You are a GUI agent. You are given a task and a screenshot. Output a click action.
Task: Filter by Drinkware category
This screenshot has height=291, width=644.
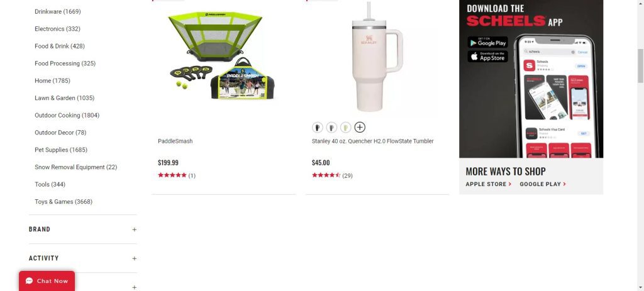click(x=57, y=11)
